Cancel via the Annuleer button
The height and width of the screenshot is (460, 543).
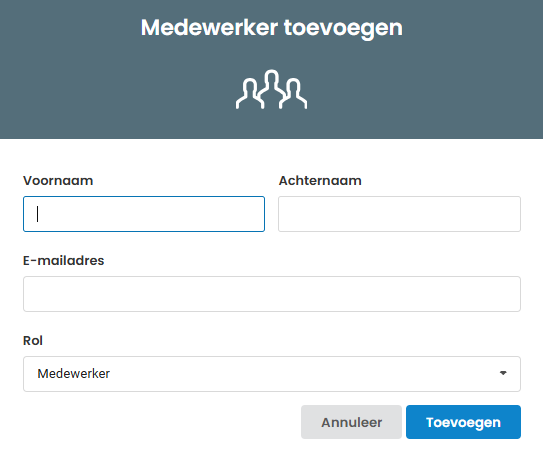(x=351, y=422)
